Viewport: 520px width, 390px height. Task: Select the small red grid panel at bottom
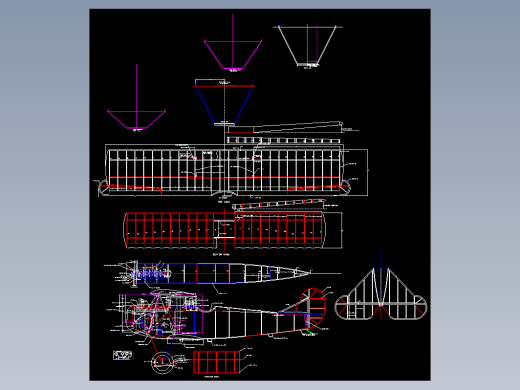(x=217, y=362)
